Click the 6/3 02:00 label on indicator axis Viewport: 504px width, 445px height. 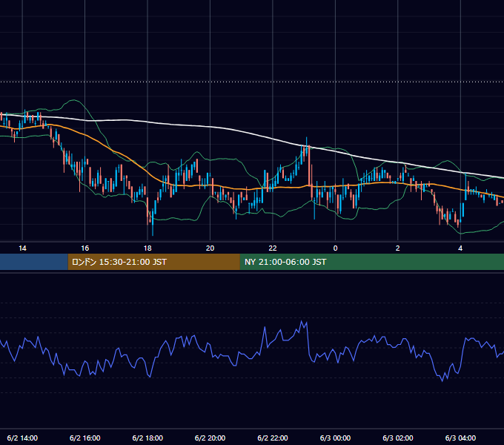pyautogui.click(x=397, y=438)
